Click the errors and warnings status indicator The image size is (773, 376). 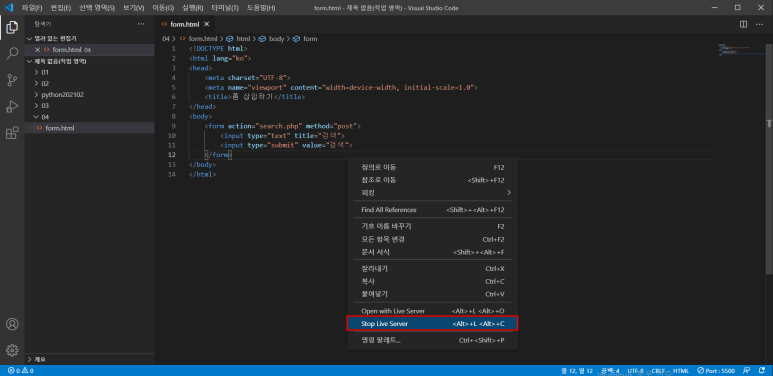click(20, 371)
